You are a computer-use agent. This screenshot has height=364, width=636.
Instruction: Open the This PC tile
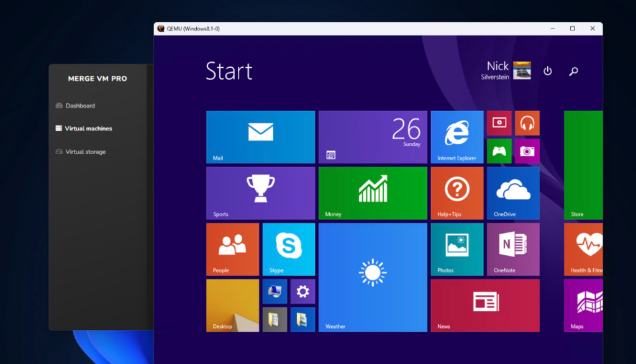274,291
